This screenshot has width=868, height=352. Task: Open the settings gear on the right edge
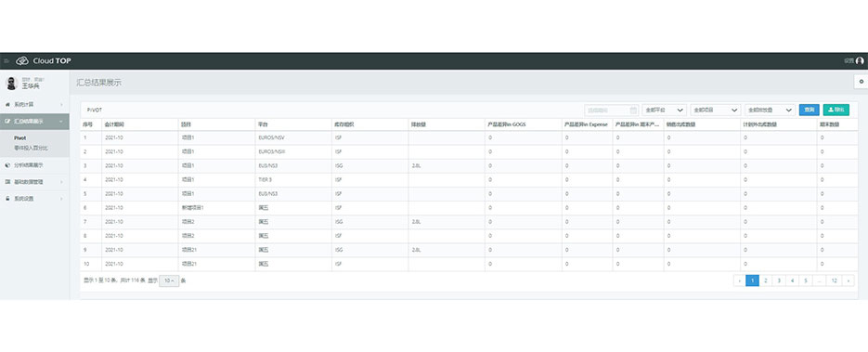862,82
